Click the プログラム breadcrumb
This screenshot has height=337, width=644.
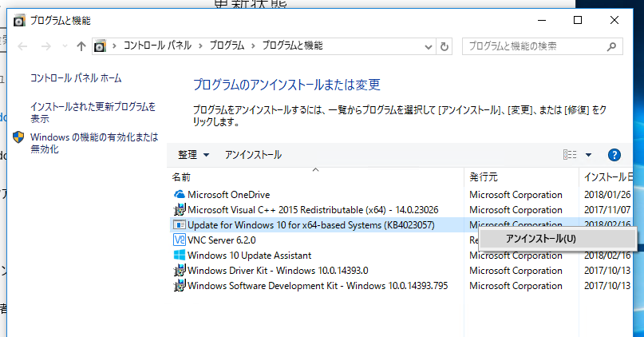click(x=227, y=46)
